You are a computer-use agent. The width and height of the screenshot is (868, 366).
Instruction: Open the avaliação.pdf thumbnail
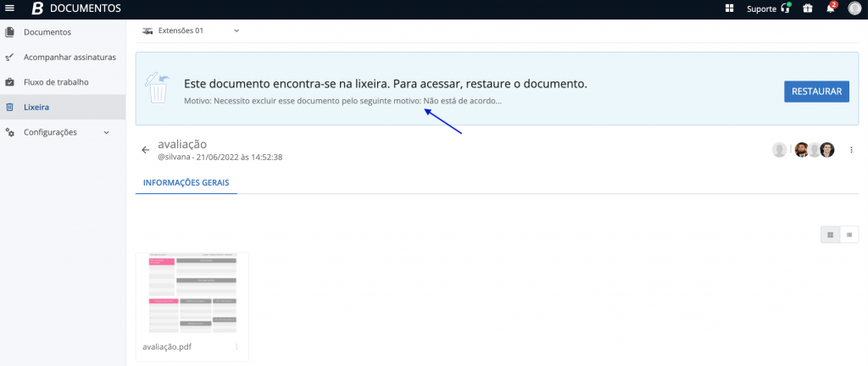coord(192,293)
